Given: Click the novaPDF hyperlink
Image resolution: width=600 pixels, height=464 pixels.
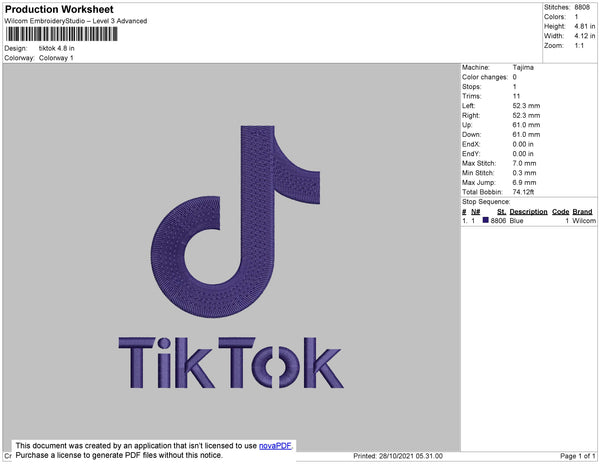Looking at the screenshot, I should [275, 446].
